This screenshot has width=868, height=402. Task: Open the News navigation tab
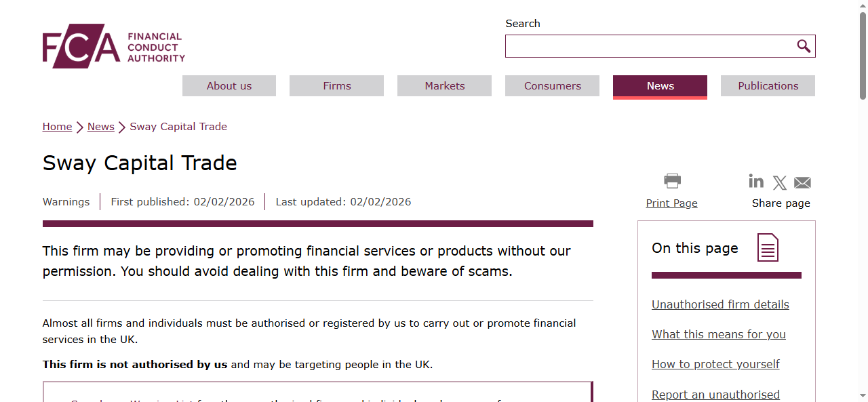point(660,85)
